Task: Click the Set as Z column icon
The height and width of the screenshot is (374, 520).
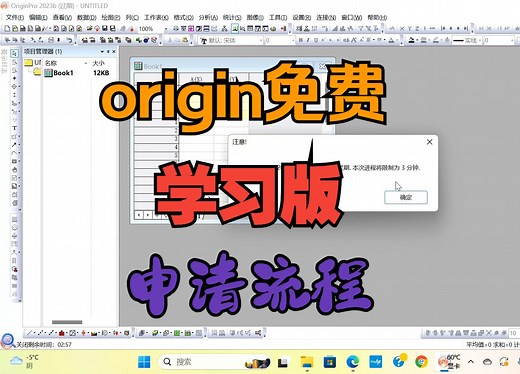Action: 417,29
